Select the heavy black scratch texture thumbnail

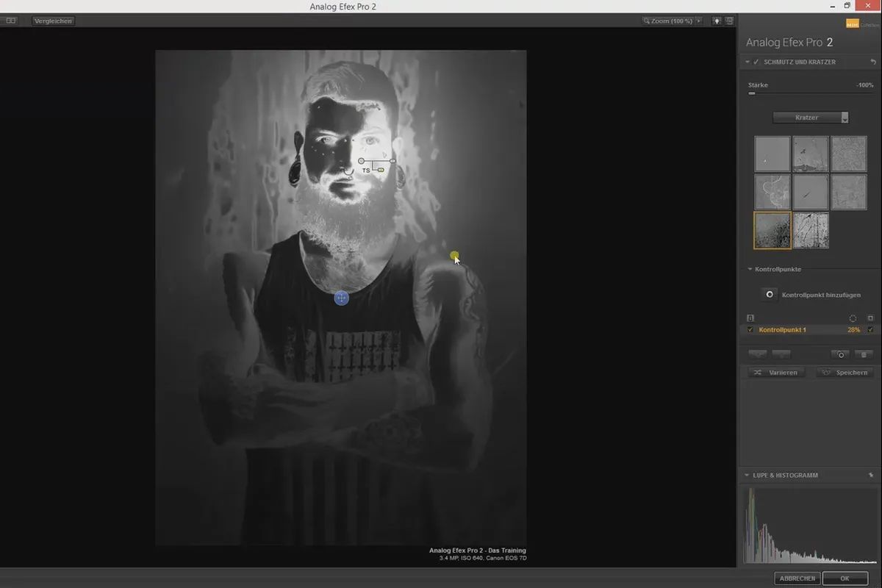[772, 231]
